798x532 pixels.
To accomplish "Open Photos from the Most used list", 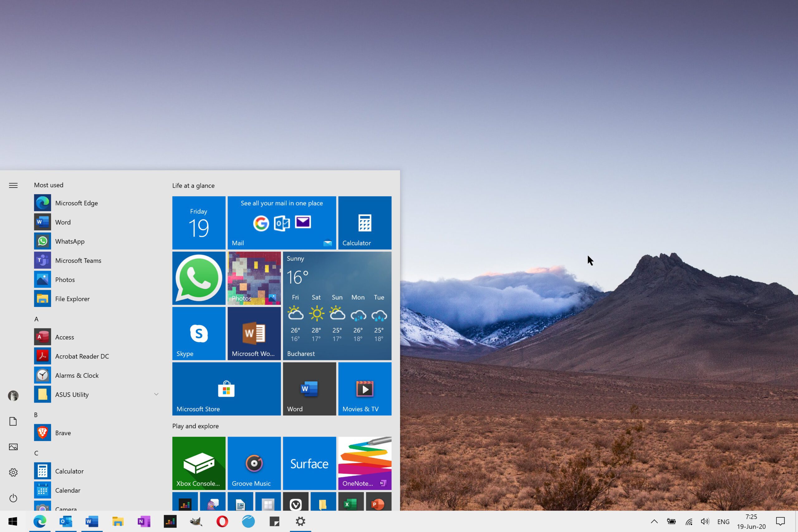I will pyautogui.click(x=97, y=280).
